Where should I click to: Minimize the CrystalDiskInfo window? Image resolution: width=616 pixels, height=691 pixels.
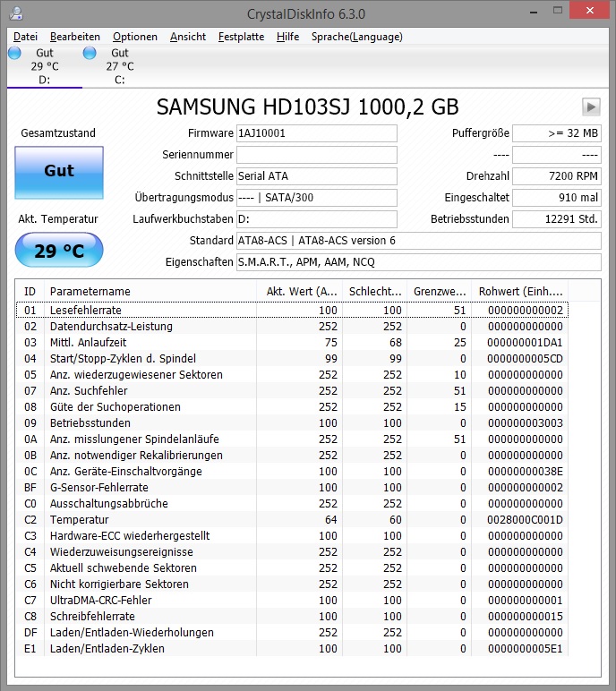534,11
